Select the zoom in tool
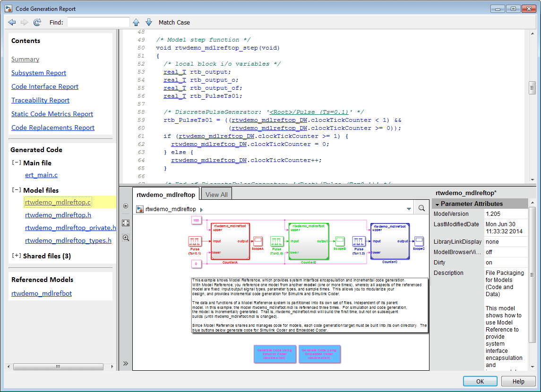 pyautogui.click(x=126, y=238)
